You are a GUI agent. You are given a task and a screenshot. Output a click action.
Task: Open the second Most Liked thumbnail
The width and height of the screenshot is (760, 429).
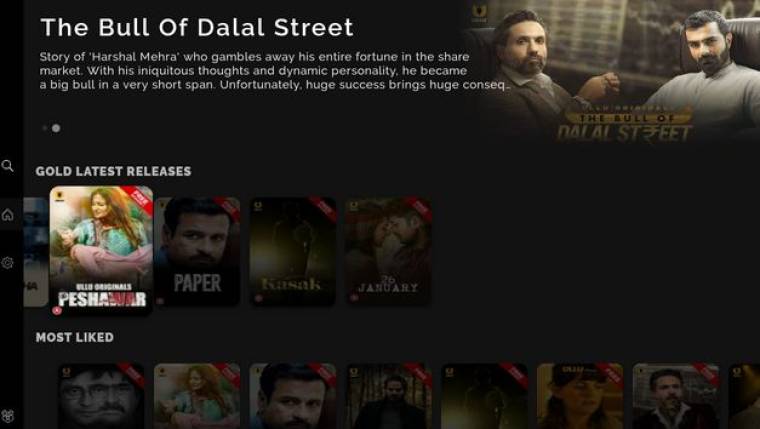tap(197, 396)
